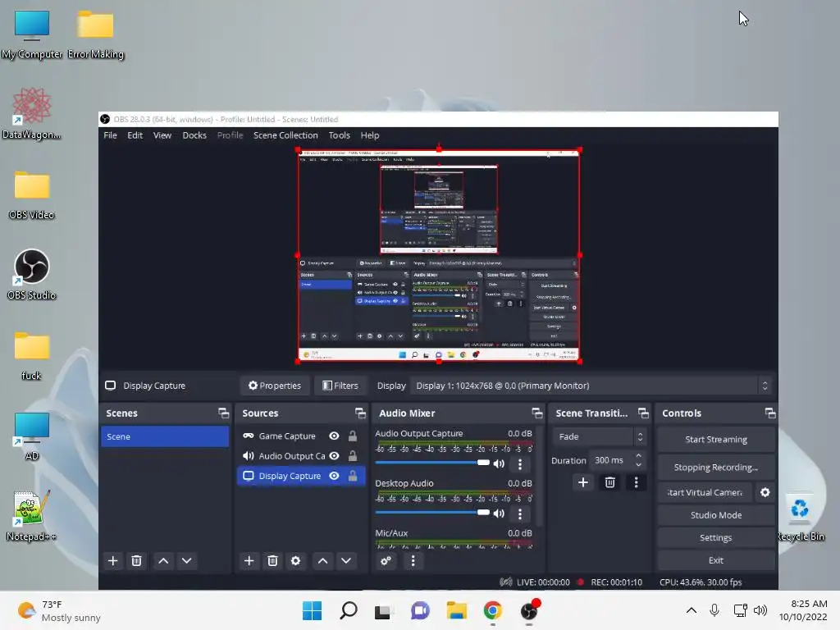Image resolution: width=840 pixels, height=630 pixels.
Task: Open the Docks menu
Action: tap(194, 135)
